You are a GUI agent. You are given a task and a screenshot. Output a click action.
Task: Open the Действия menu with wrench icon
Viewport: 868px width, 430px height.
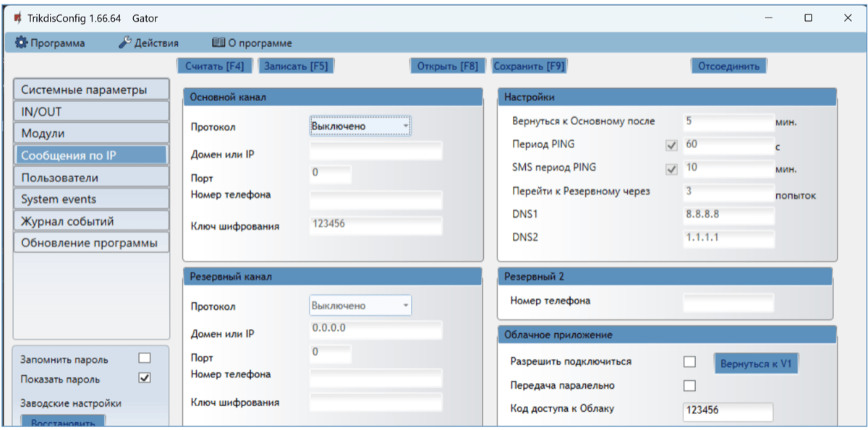pyautogui.click(x=148, y=43)
